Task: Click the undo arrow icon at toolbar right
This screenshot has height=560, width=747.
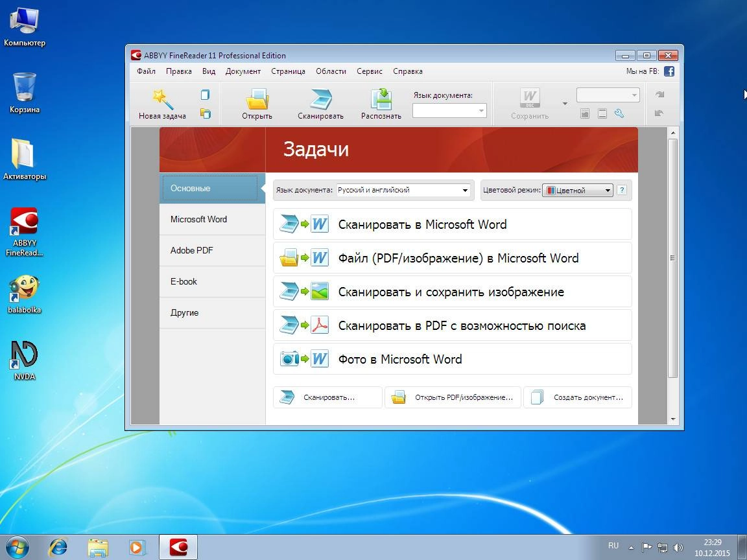Action: coord(659,113)
